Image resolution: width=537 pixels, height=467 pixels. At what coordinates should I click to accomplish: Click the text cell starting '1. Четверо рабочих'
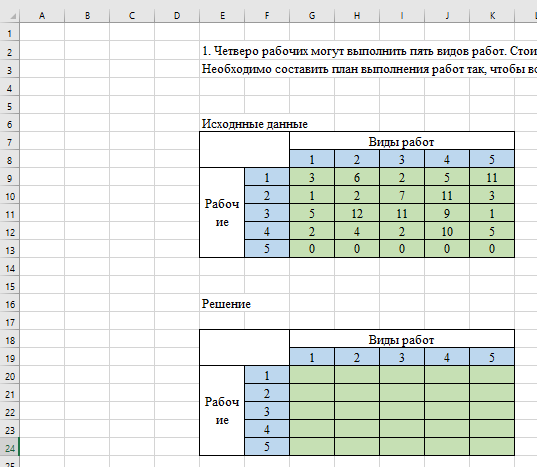pos(369,51)
